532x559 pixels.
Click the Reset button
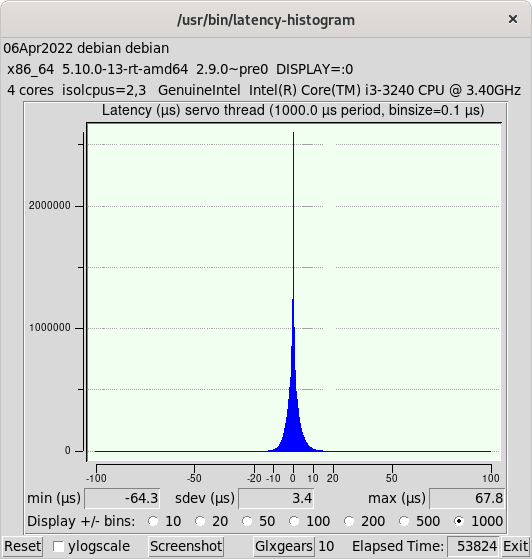point(22,546)
